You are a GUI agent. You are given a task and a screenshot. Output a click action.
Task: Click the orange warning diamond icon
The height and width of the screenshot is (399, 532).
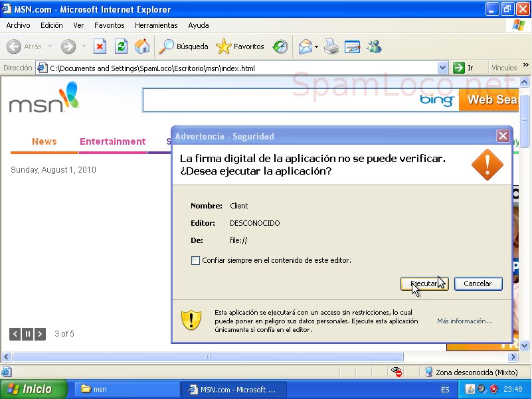pos(488,165)
